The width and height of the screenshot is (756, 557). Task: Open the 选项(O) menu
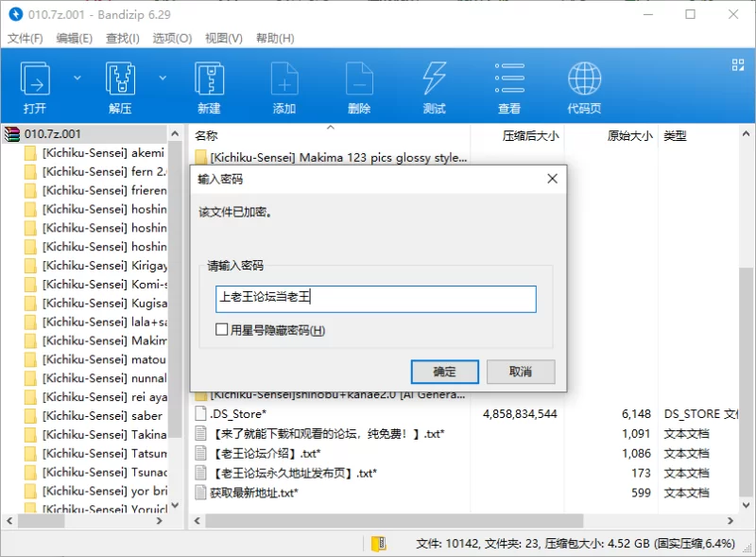tap(172, 38)
